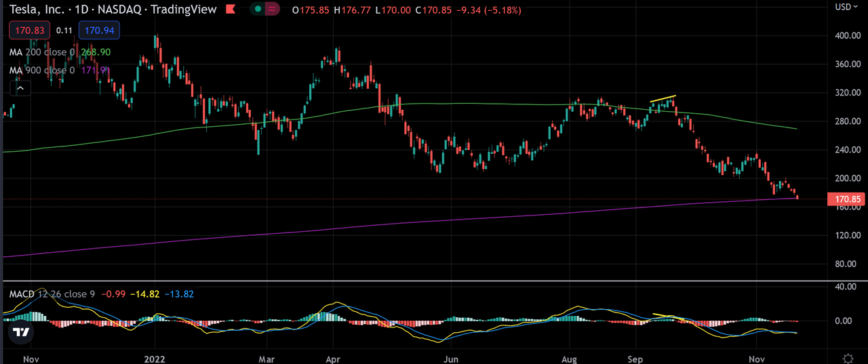The width and height of the screenshot is (868, 364).
Task: Click the current price label 170.85
Action: click(x=846, y=199)
